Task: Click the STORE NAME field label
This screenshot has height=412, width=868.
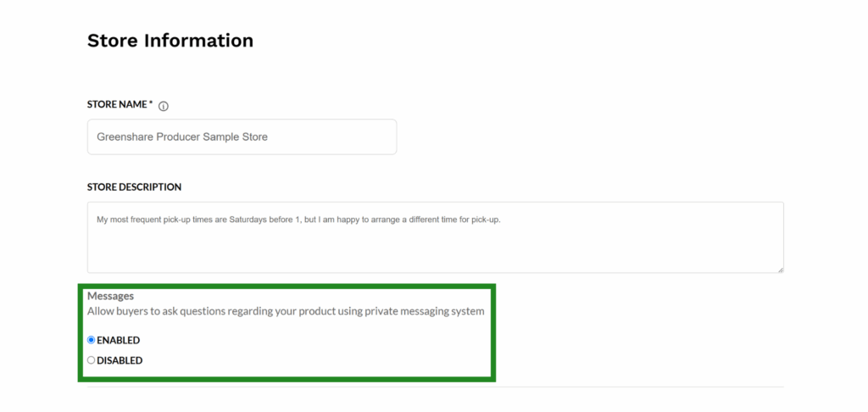Action: [x=117, y=104]
